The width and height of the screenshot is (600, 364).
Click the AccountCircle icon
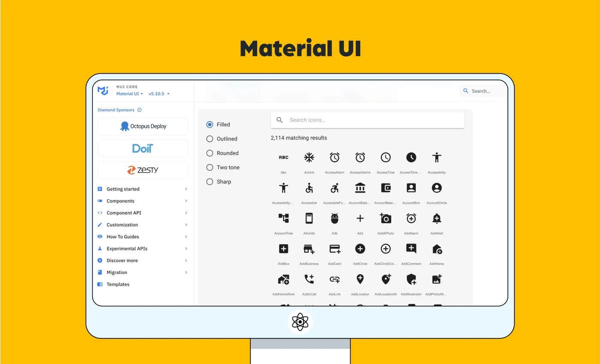coord(436,188)
